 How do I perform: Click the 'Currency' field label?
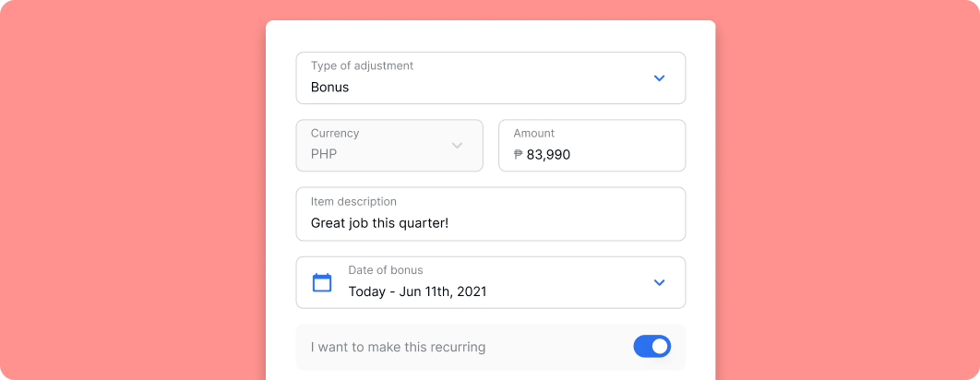(x=335, y=133)
